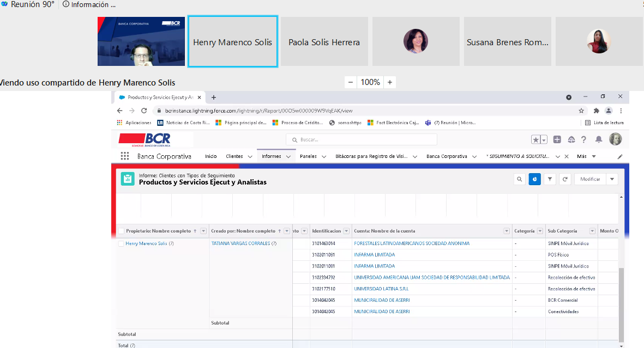Click the Modificar button
Image resolution: width=644 pixels, height=348 pixels.
point(590,179)
